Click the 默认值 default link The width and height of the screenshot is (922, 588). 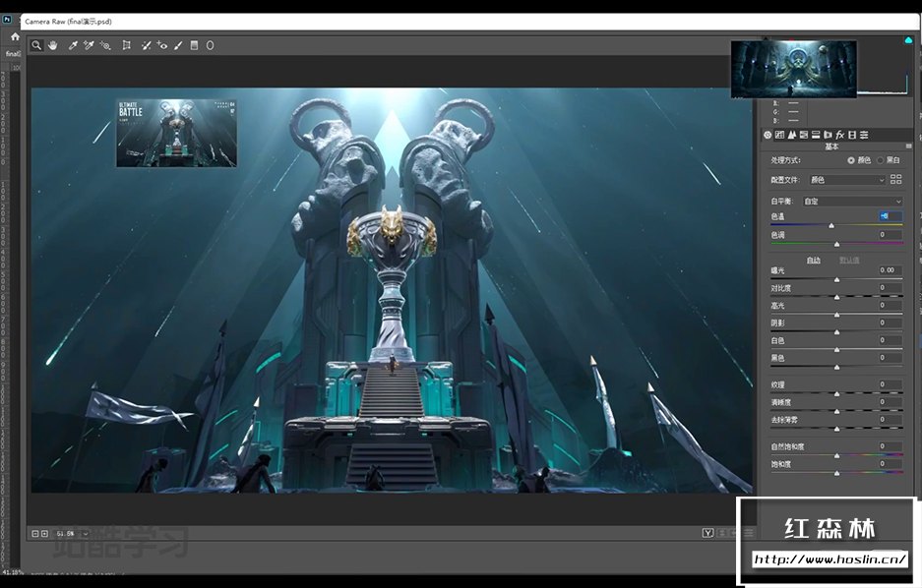(x=849, y=261)
